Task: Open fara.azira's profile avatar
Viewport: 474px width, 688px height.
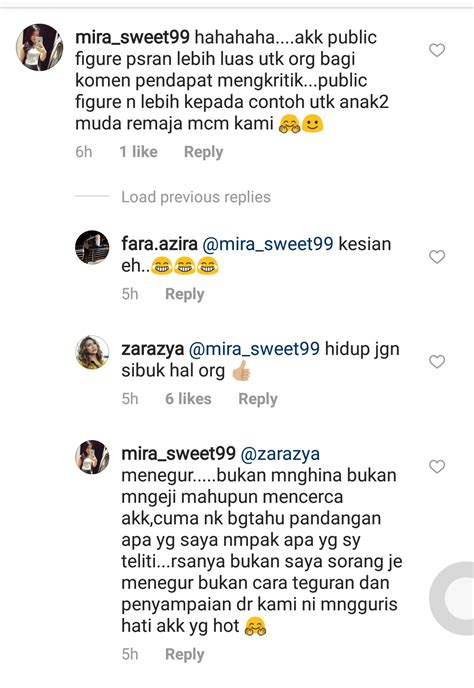Action: pos(92,247)
